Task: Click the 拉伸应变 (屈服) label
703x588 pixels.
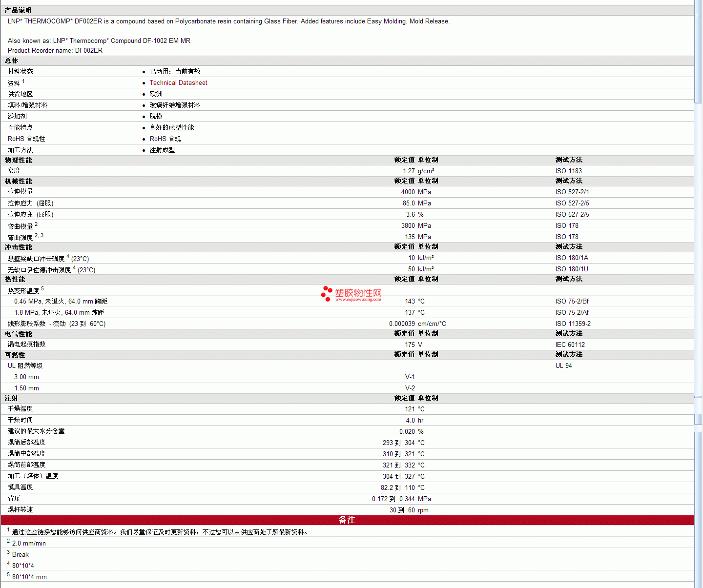Action: click(x=31, y=215)
